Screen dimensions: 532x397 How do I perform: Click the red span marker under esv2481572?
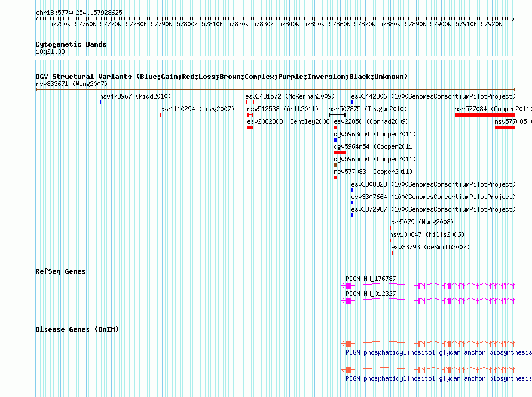(x=250, y=102)
